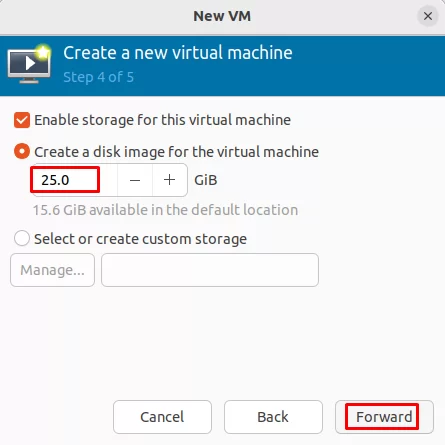Click the 'Step 4 of 5' subtitle
Image resolution: width=445 pixels, height=445 pixels.
point(99,77)
